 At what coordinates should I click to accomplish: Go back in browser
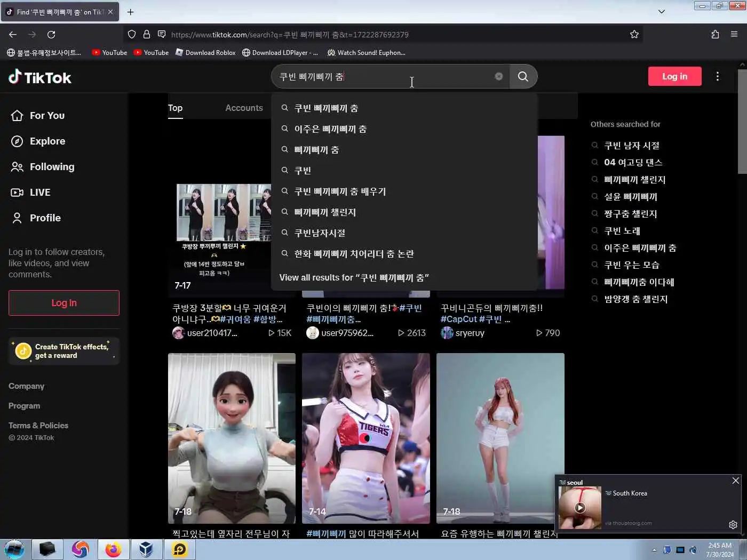13,34
